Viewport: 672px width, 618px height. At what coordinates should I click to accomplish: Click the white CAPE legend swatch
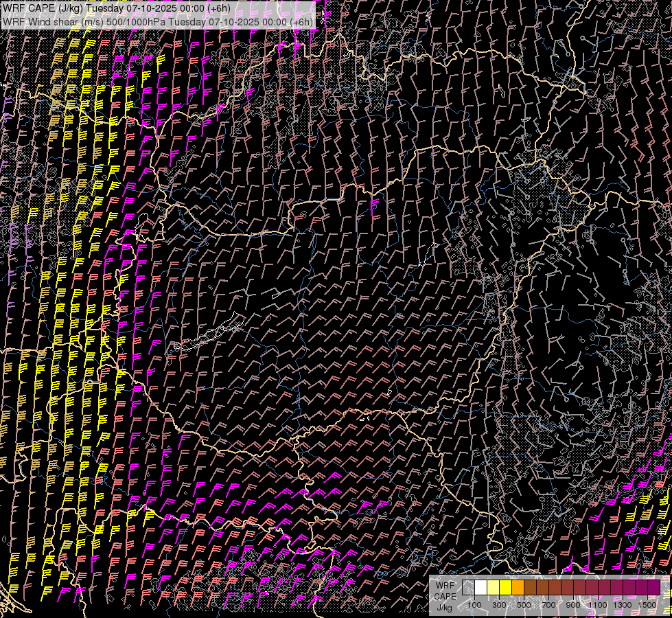point(480,588)
